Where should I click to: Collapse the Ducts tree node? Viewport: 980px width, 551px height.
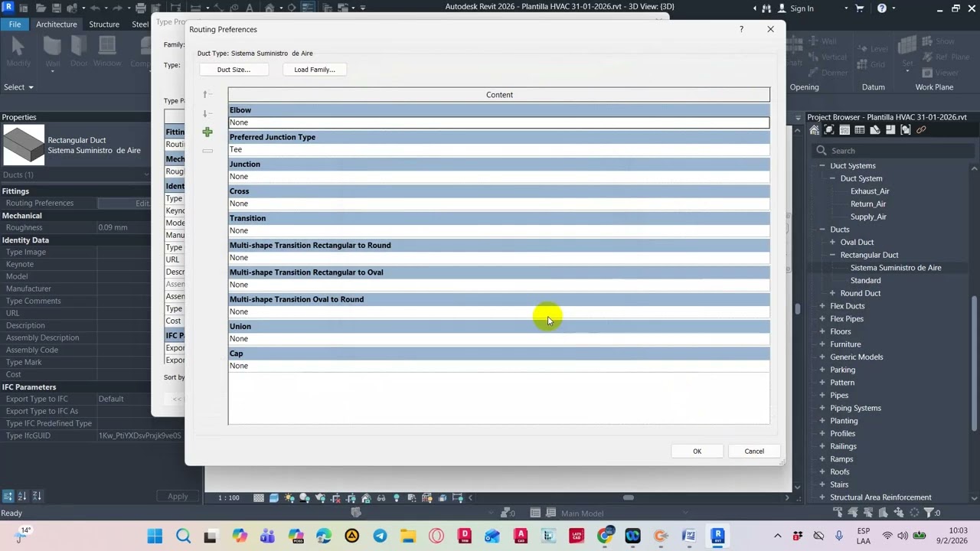point(822,230)
